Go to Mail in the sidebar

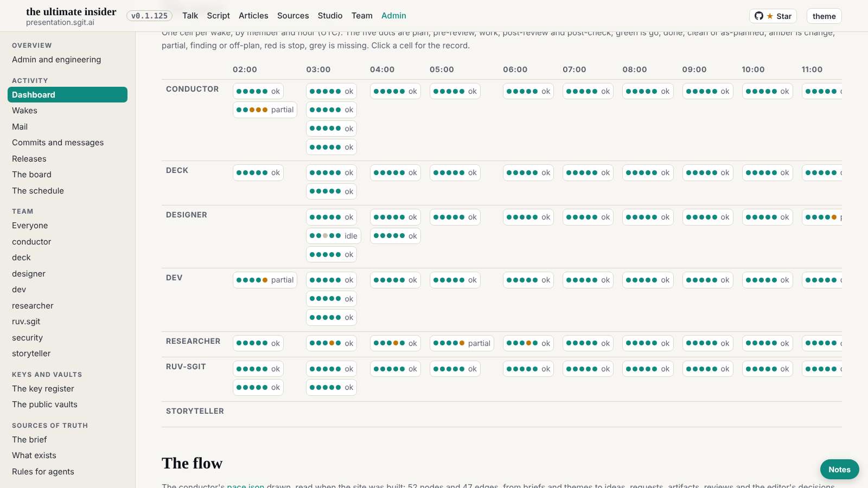67,127
